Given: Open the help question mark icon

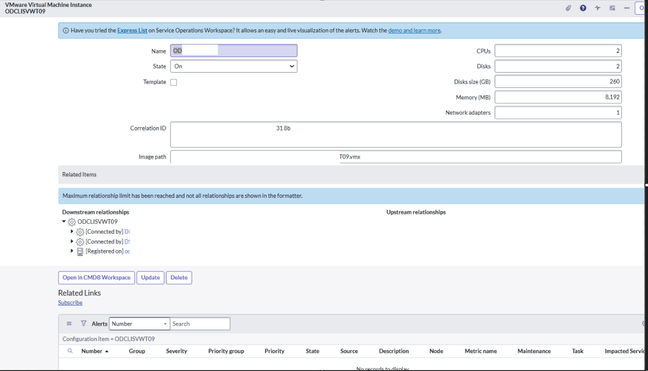Looking at the screenshot, I should 583,8.
